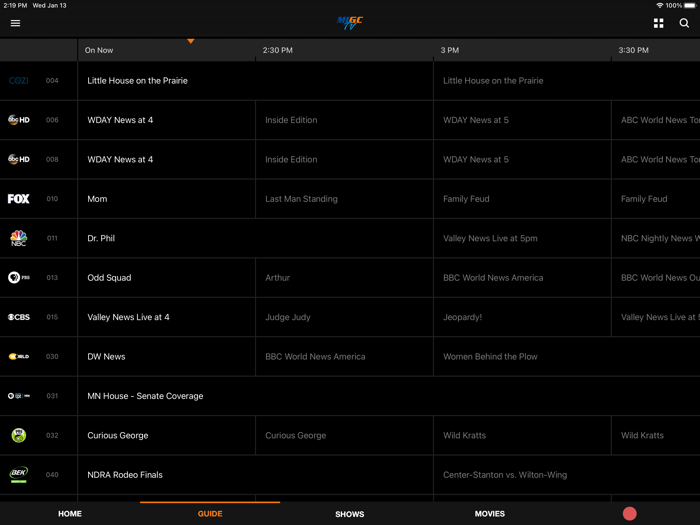The width and height of the screenshot is (700, 525).
Task: Open the 3:30 PM Wild Kratts listing
Action: (656, 435)
